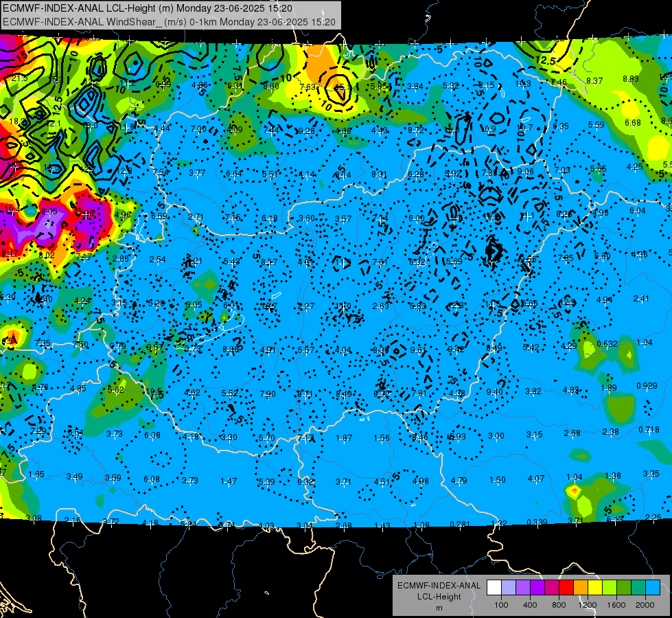
Task: Click the magenta legend color swatch
Action: (552, 588)
